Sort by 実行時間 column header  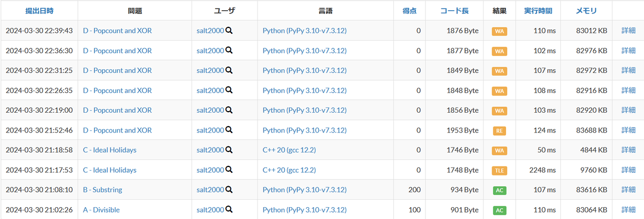click(x=538, y=10)
